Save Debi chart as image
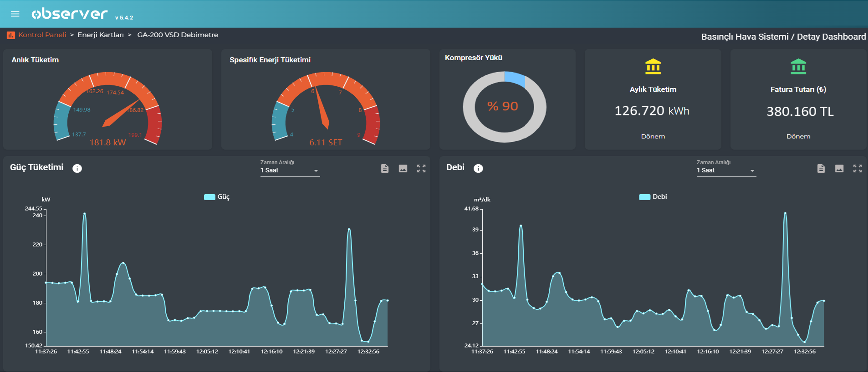 [x=839, y=168]
